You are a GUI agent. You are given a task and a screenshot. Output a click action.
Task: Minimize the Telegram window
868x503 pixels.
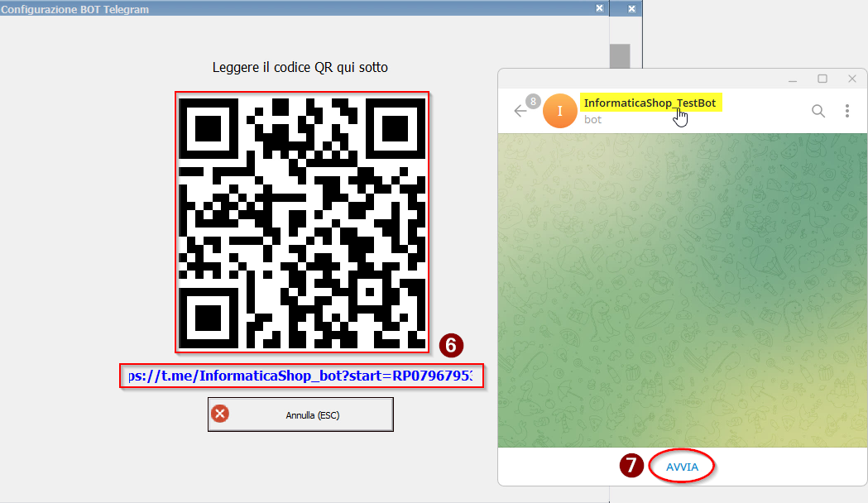click(793, 79)
